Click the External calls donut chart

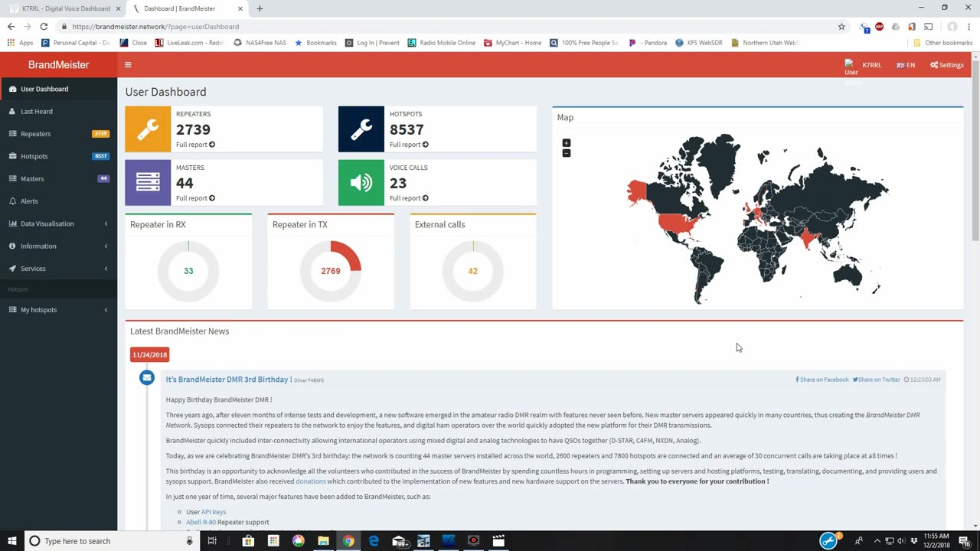(473, 271)
